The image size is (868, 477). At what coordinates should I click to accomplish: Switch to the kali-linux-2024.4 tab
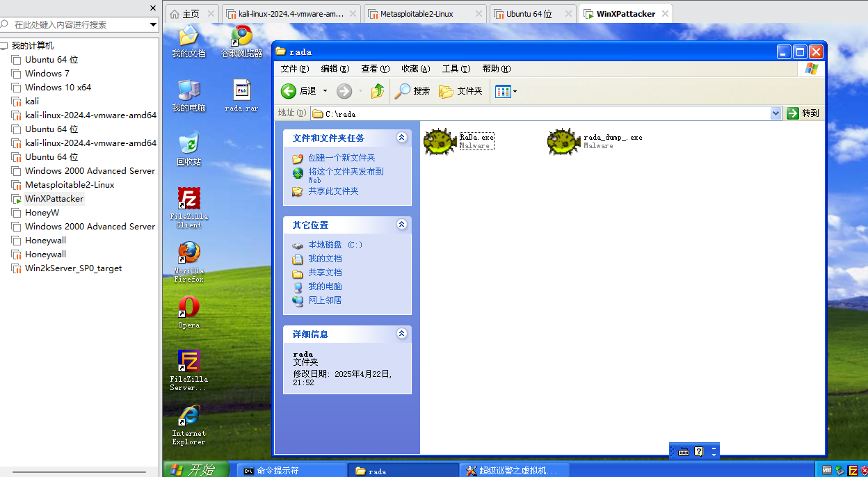pos(291,14)
